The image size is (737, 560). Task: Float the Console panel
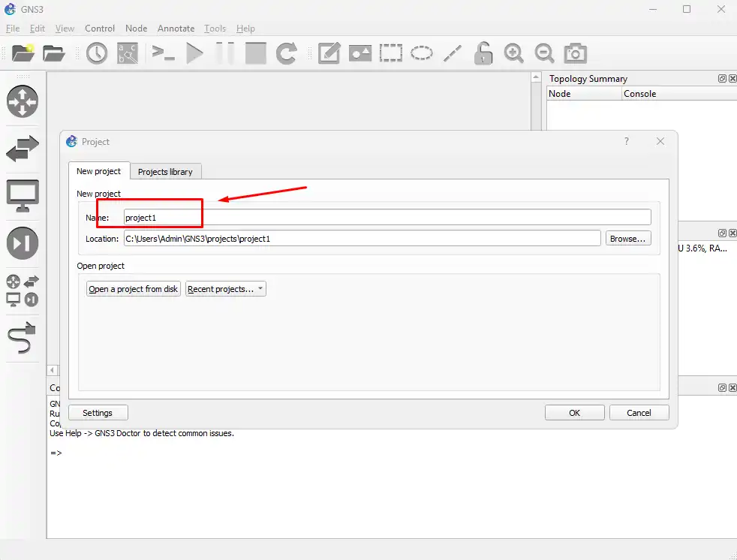point(723,387)
